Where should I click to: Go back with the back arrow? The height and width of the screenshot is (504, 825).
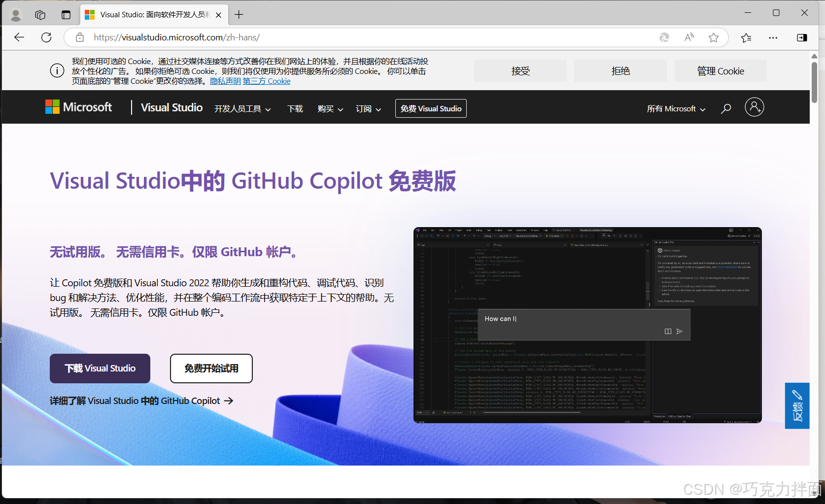19,37
